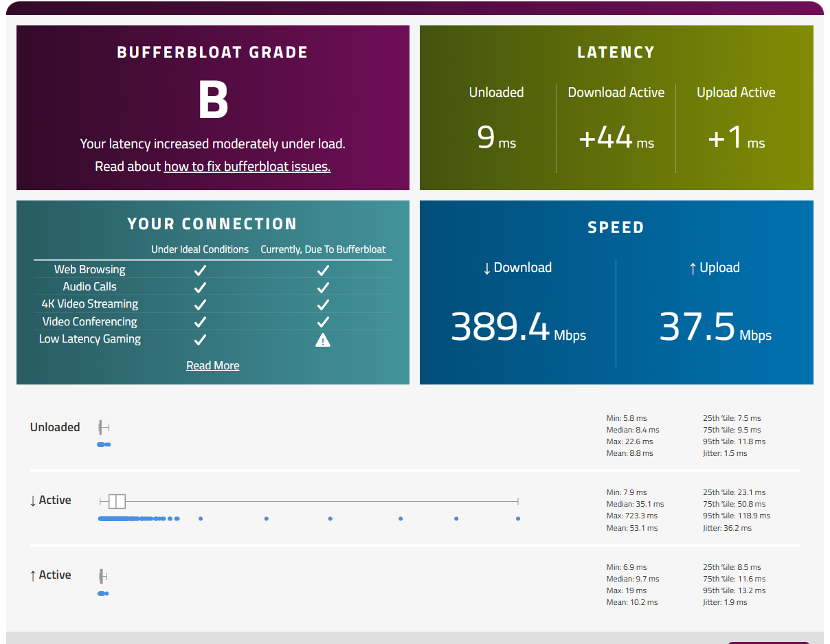Click the "↑ Active" chart row label
This screenshot has width=830, height=644.
50,575
